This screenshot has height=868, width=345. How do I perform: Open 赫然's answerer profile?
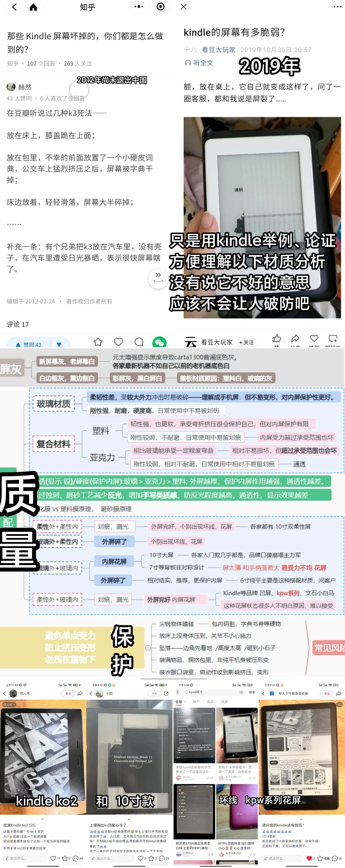coord(19,87)
